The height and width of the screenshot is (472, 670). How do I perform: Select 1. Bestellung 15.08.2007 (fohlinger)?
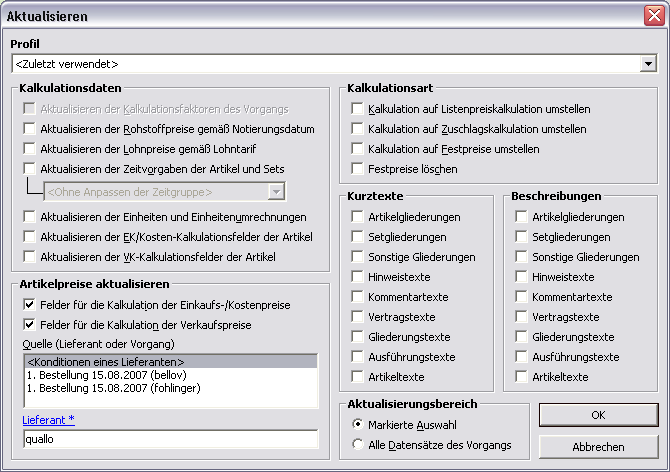(x=171, y=388)
